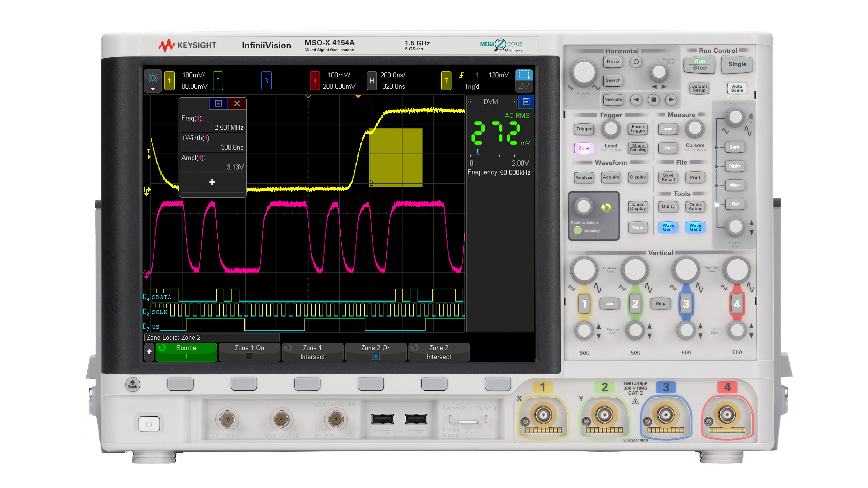The height and width of the screenshot is (488, 868).
Task: Select channel 4 indicator on screen
Action: pyautogui.click(x=315, y=81)
